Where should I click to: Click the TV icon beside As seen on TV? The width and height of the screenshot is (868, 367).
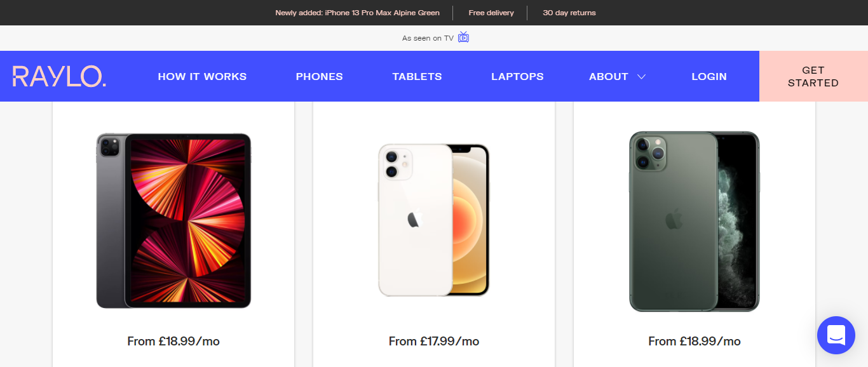(x=464, y=37)
